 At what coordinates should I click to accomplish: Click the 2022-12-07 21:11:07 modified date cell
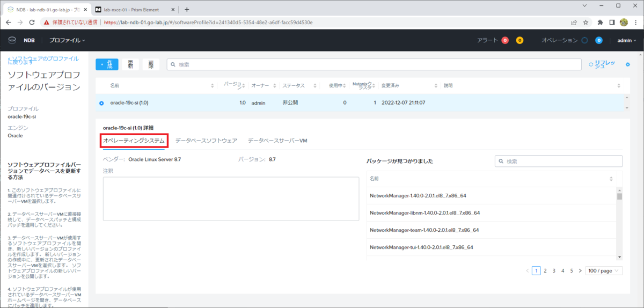point(403,102)
